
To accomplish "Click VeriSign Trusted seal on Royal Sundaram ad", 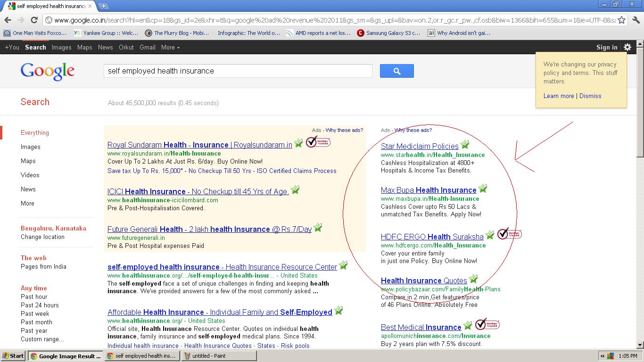I will tap(318, 141).
